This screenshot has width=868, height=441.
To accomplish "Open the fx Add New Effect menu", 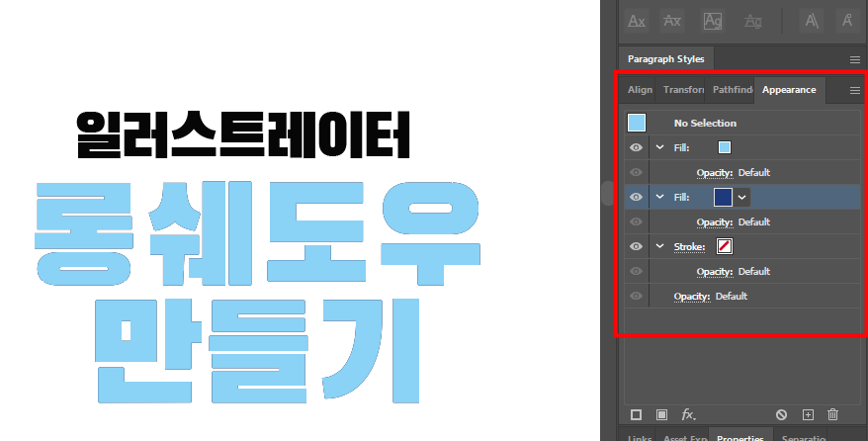I will (x=688, y=414).
